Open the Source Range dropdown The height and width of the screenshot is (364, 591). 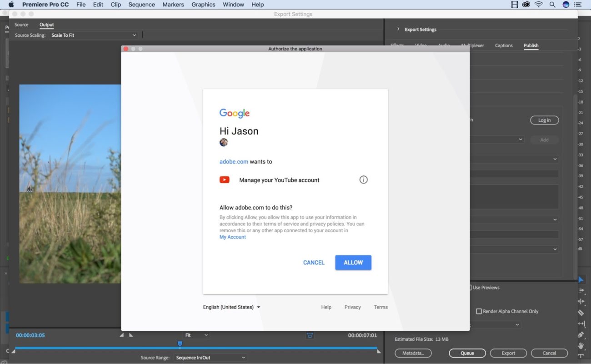(210, 357)
